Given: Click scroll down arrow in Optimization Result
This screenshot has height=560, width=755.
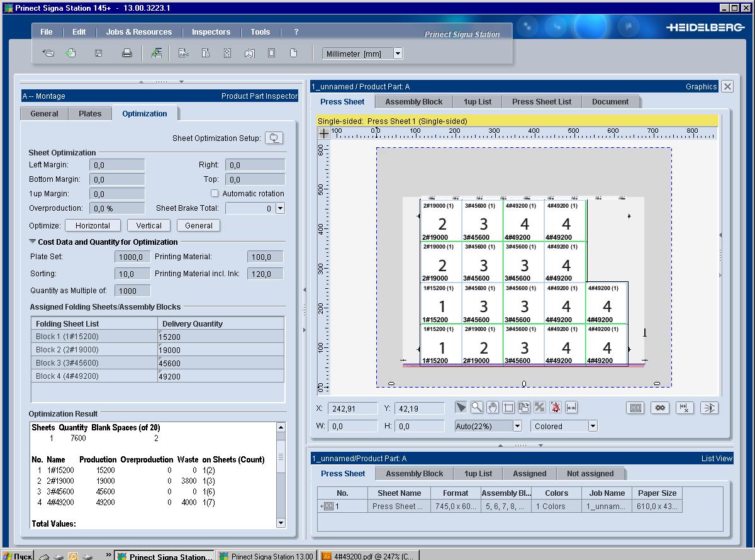Looking at the screenshot, I should point(281,523).
